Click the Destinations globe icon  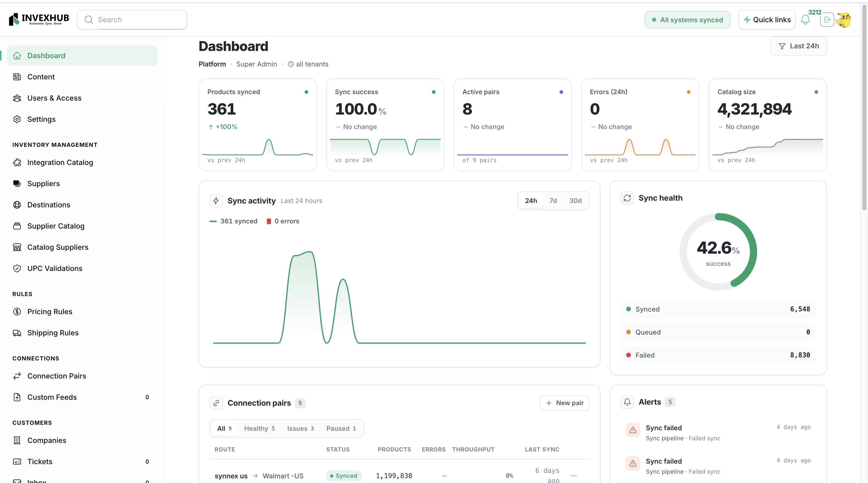coord(17,205)
